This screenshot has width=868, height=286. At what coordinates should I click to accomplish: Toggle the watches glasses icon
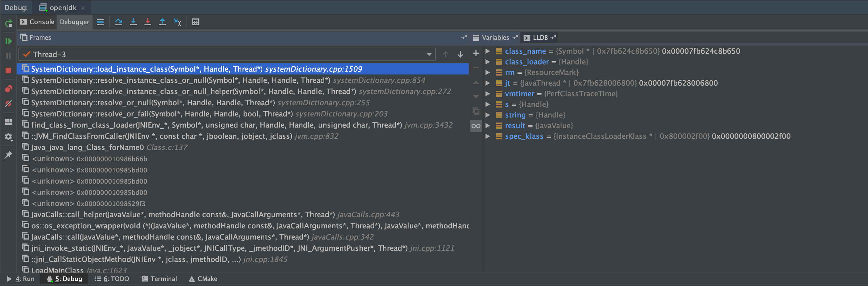point(476,126)
